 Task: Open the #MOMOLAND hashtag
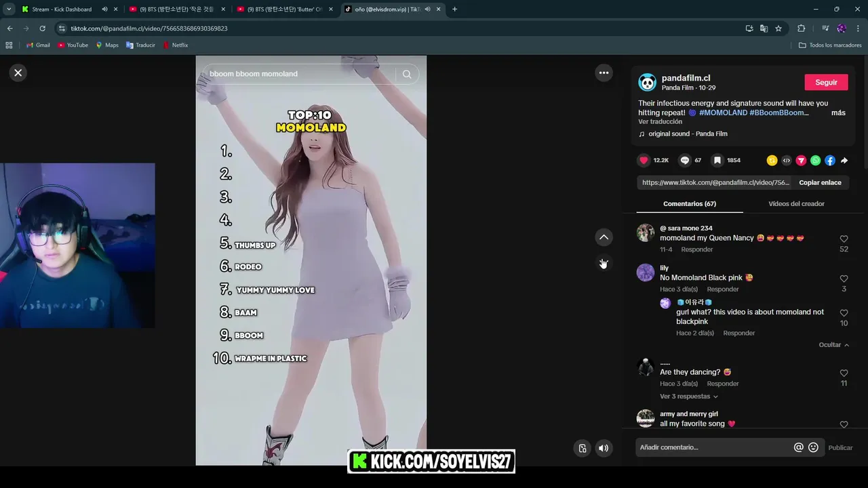tap(723, 113)
